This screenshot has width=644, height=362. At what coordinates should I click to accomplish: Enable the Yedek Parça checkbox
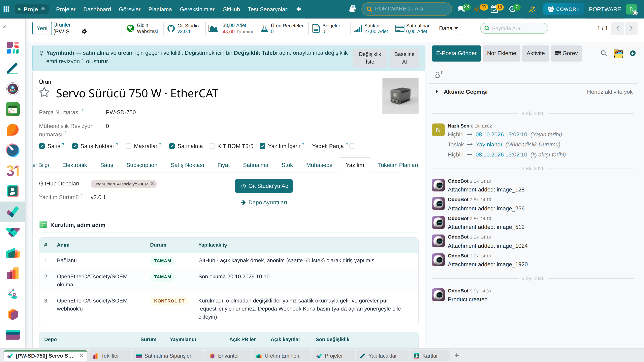[352, 146]
